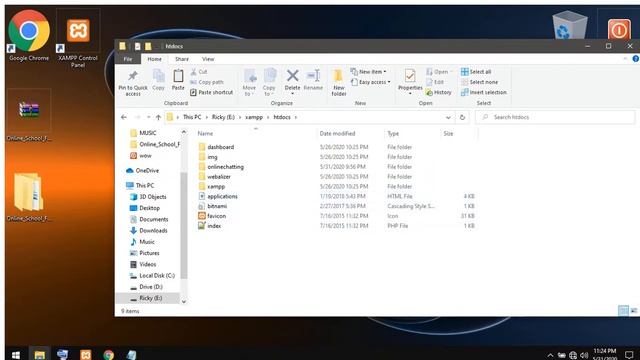The width and height of the screenshot is (640, 360).
Task: Select the Recycle Bin desktop icon
Action: pyautogui.click(x=570, y=25)
